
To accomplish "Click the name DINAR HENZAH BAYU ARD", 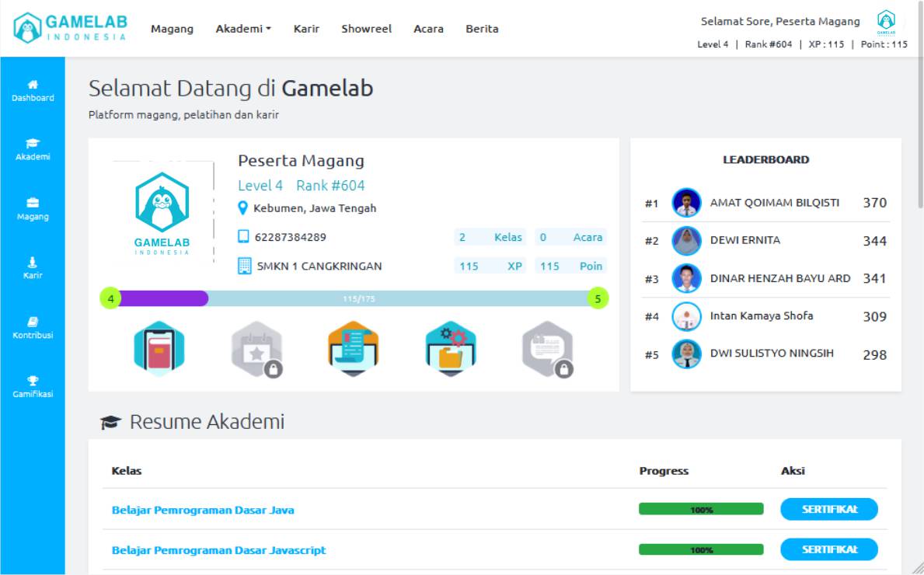I will coord(780,278).
